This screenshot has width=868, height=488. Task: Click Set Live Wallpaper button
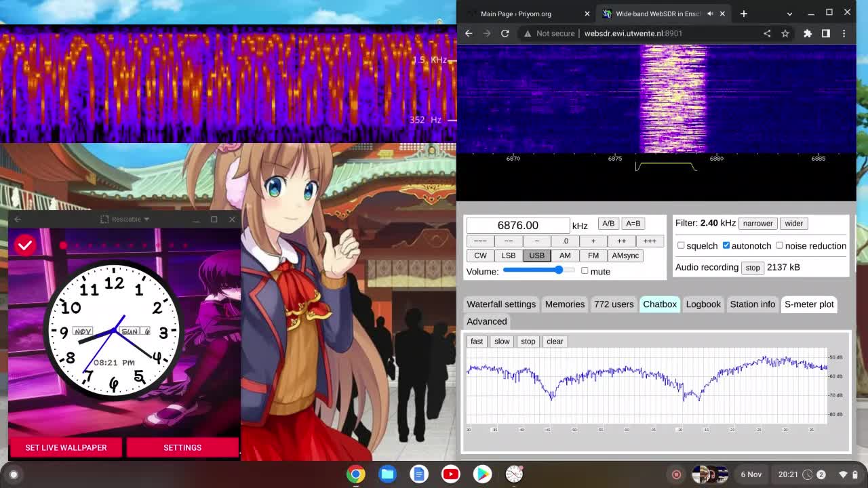coord(66,447)
